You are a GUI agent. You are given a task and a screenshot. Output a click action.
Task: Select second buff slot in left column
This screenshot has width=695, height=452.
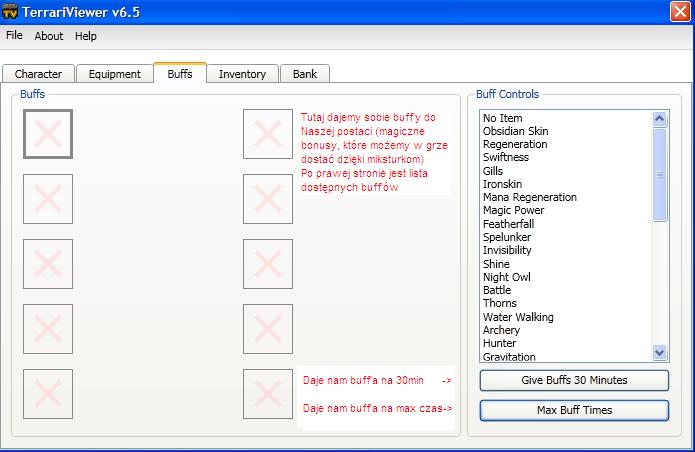click(48, 199)
